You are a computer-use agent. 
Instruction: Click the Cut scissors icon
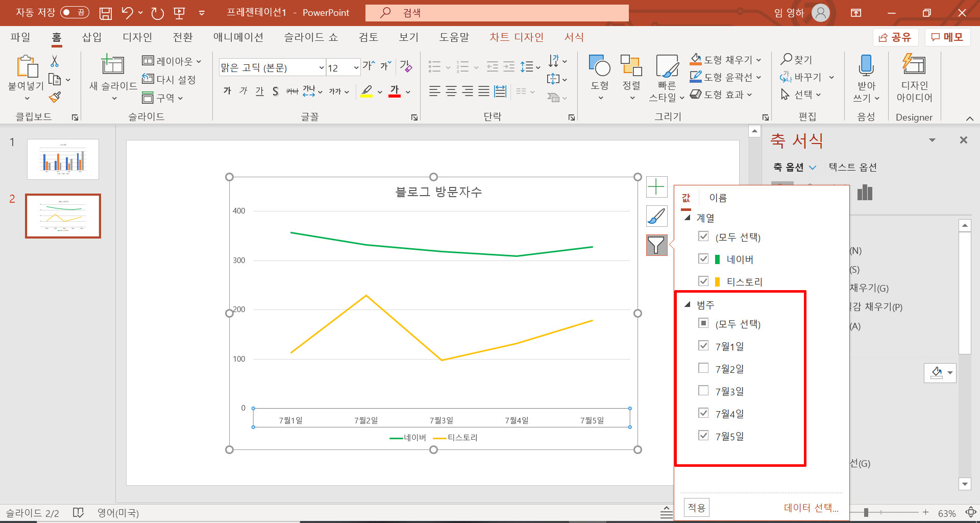click(55, 61)
